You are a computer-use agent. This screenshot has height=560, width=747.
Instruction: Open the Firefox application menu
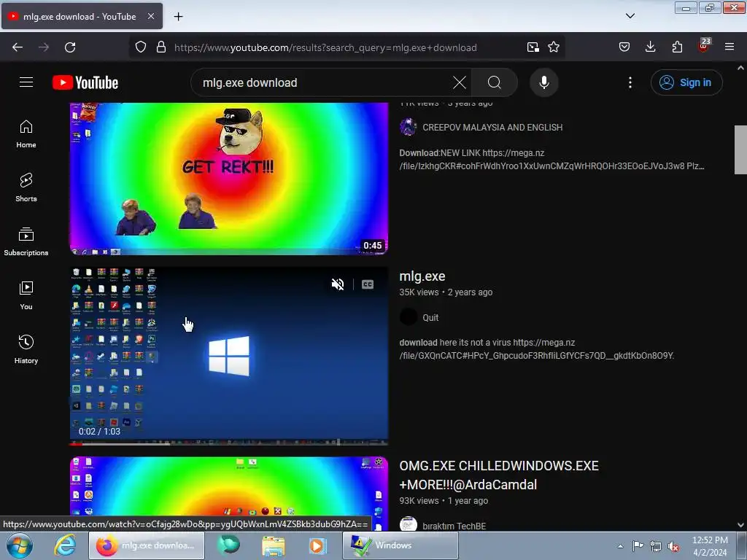coord(729,47)
